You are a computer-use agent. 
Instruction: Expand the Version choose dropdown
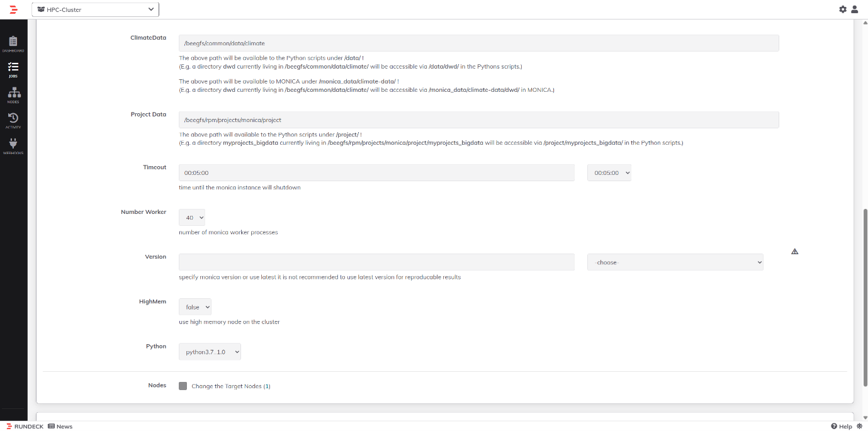click(675, 262)
